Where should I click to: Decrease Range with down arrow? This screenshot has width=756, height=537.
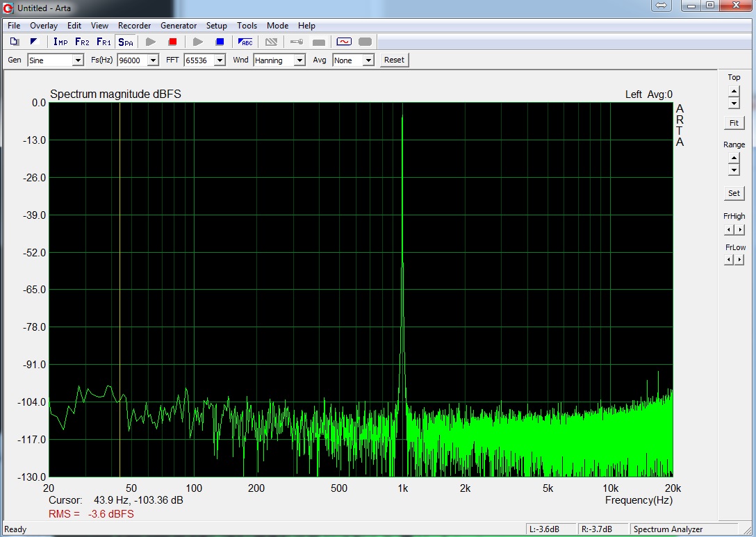tap(734, 170)
